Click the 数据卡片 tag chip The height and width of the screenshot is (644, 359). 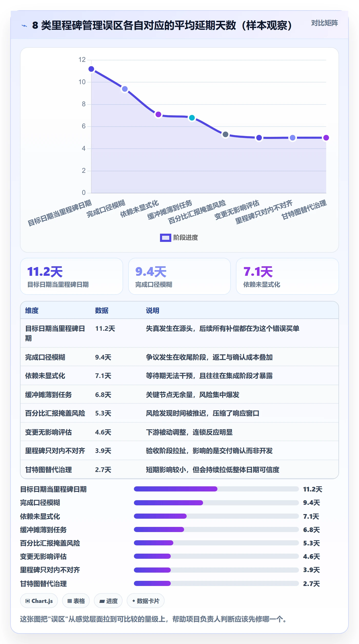pyautogui.click(x=146, y=601)
